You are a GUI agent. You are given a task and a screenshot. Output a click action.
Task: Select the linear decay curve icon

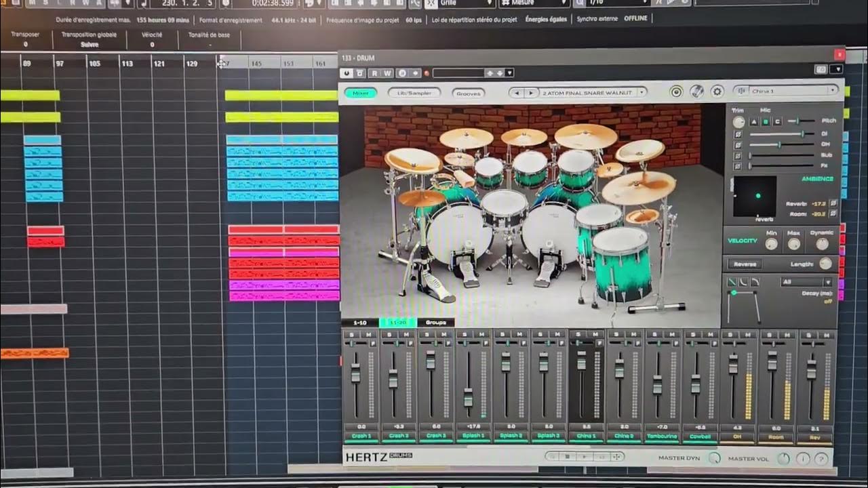click(733, 282)
